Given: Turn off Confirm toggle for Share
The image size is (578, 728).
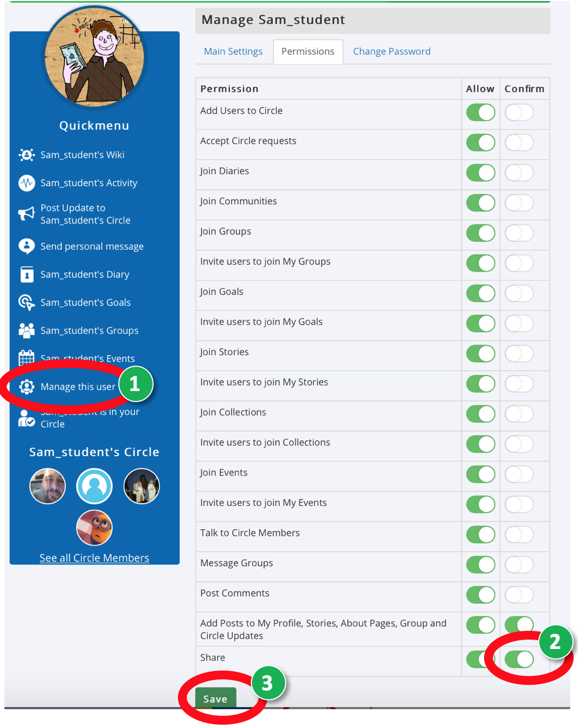Looking at the screenshot, I should 519,659.
